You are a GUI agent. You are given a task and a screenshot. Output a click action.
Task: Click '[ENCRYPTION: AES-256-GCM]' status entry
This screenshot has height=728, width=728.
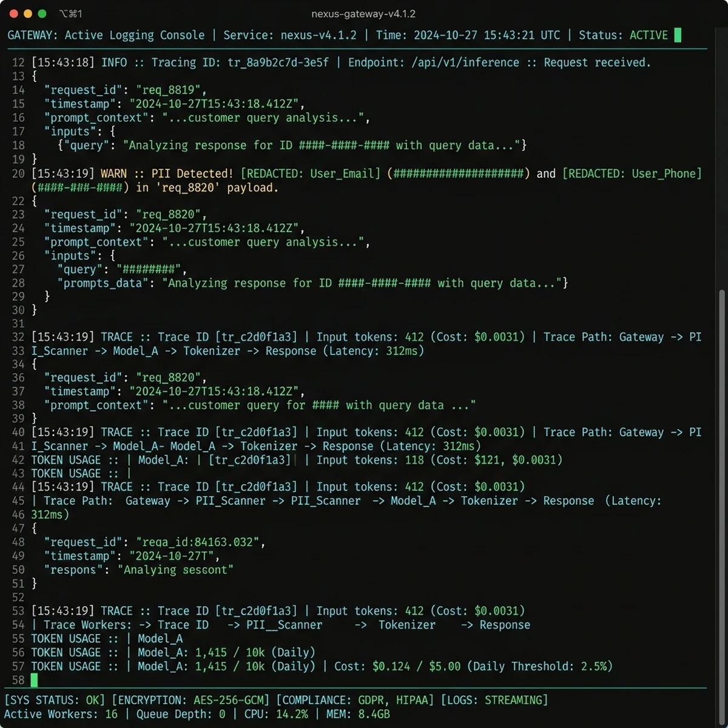click(x=190, y=700)
